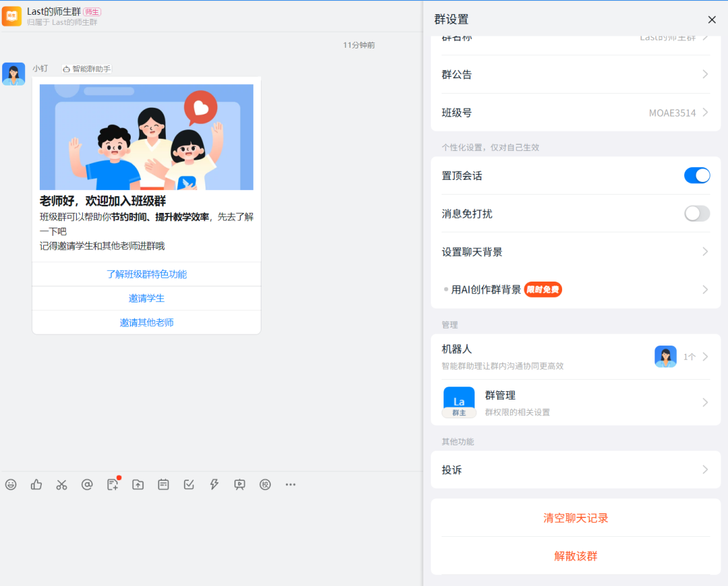This screenshot has width=728, height=586.
Task: Open the screen presentation board icon
Action: (239, 484)
